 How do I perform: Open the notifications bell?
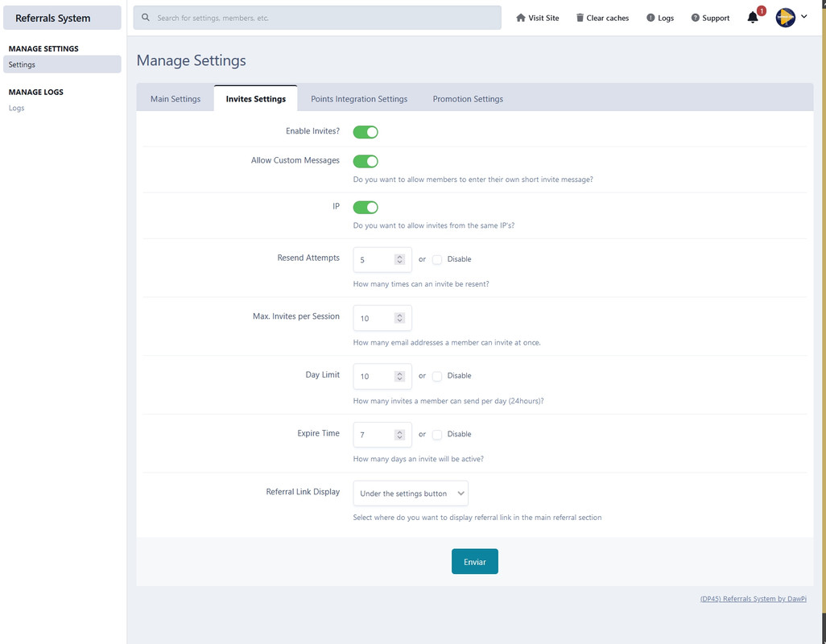753,18
